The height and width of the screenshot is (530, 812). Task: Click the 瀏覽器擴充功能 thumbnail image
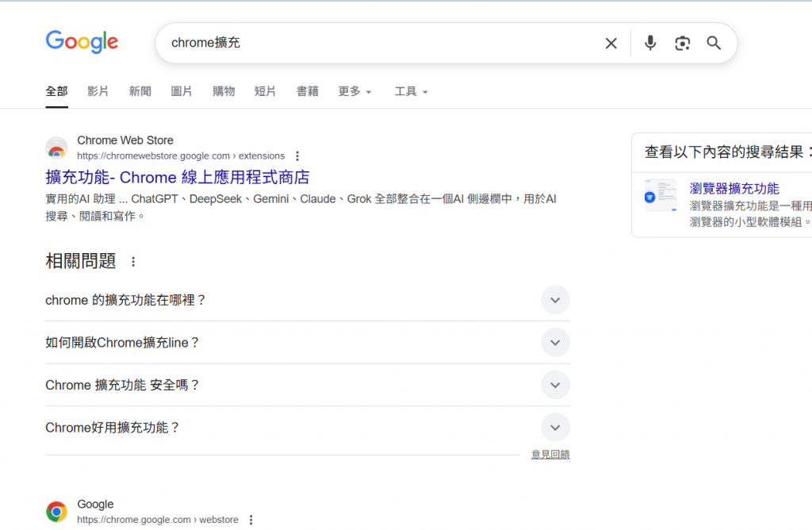point(661,195)
